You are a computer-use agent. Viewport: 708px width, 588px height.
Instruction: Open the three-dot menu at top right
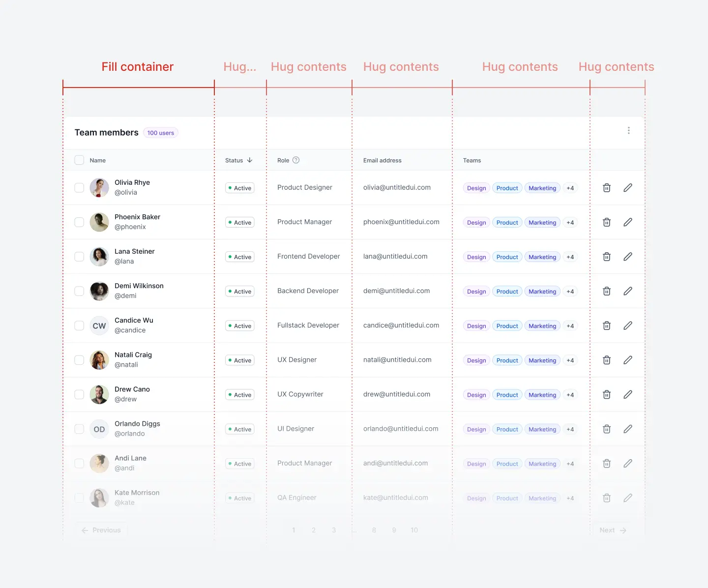[629, 130]
